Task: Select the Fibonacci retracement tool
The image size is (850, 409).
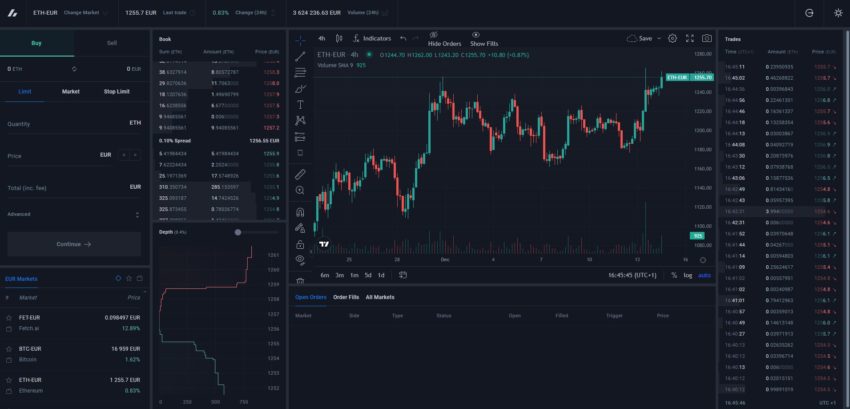Action: click(x=300, y=72)
